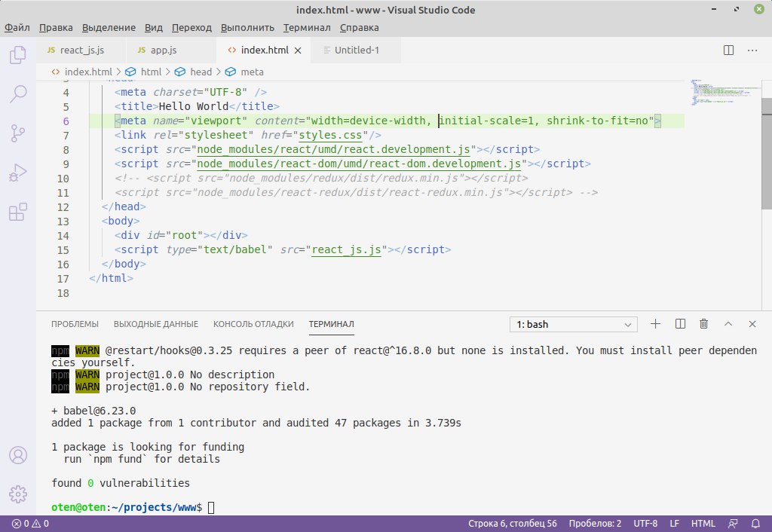
Task: Click the '+ babel@6.23.0' terminal line
Action: 93,411
